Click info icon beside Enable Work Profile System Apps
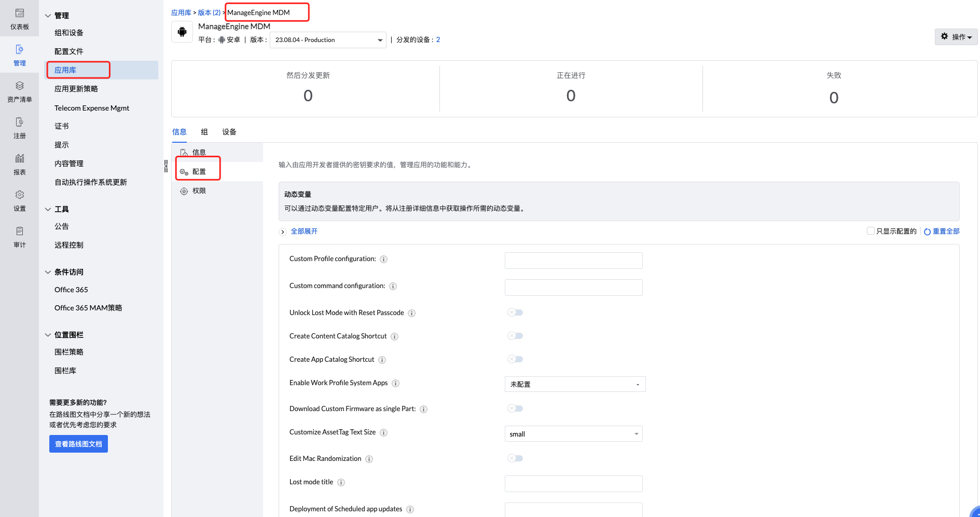 tap(396, 383)
